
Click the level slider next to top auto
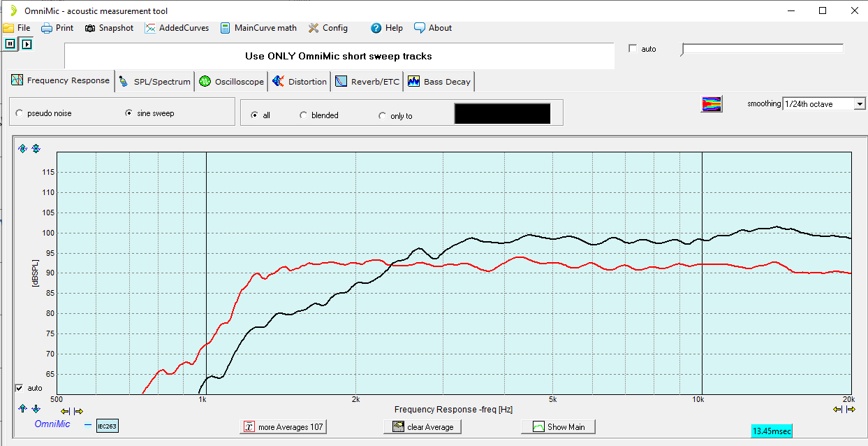pyautogui.click(x=762, y=49)
